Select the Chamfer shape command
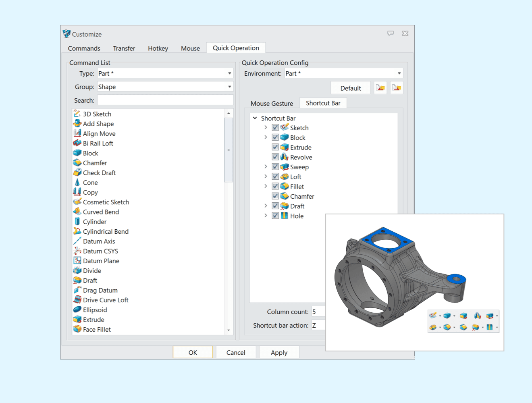Screen dimensions: 532x403 pos(95,163)
